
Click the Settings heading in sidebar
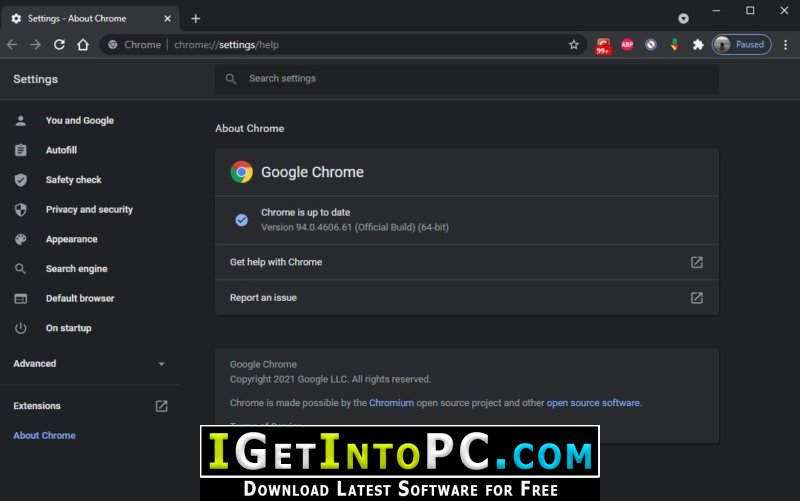[x=35, y=79]
